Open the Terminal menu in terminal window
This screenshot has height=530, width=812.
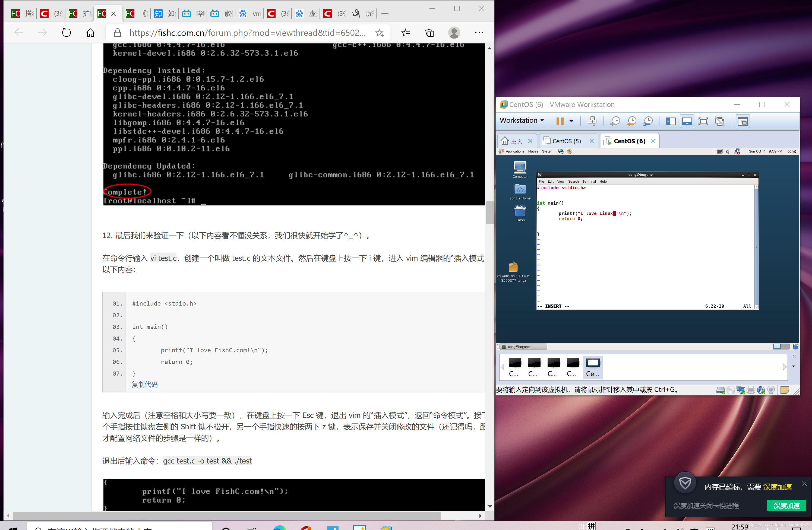[589, 182]
